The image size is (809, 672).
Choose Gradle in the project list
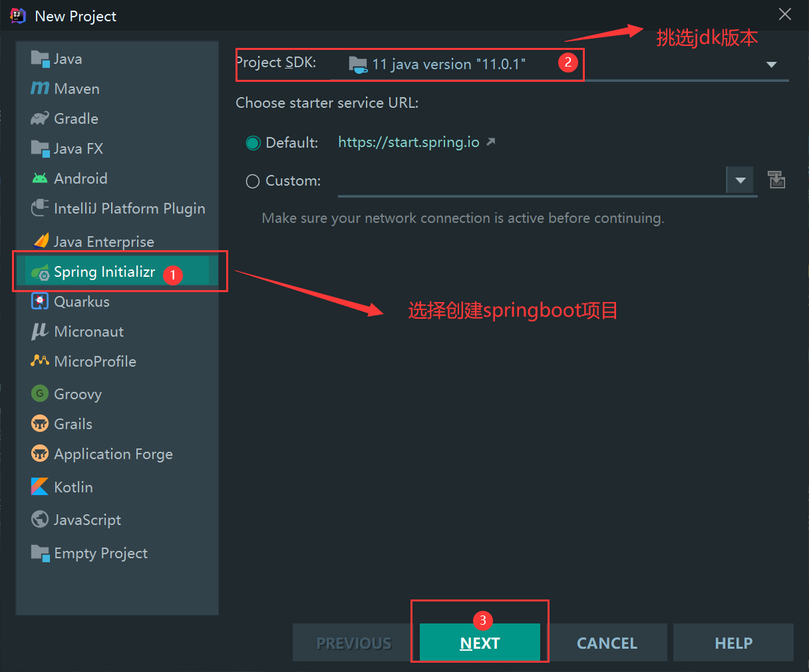[x=76, y=118]
